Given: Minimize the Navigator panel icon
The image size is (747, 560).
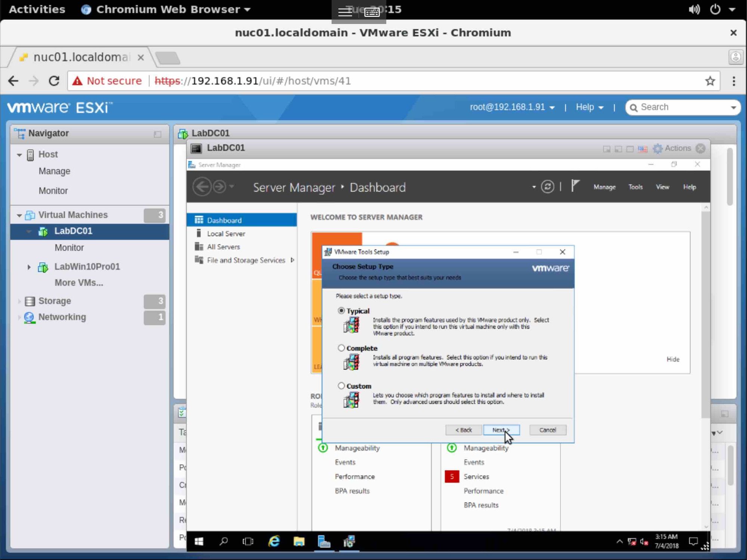Looking at the screenshot, I should [158, 134].
